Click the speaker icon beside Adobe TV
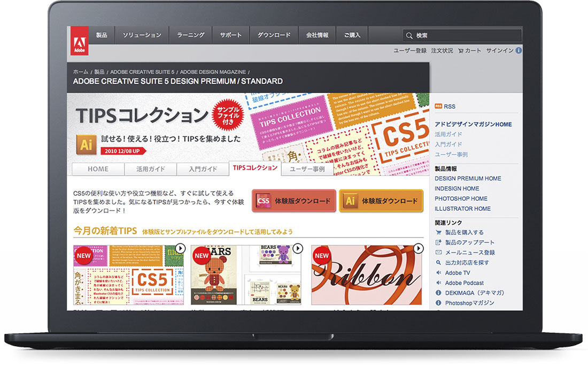This screenshot has height=366, width=588. [x=438, y=273]
